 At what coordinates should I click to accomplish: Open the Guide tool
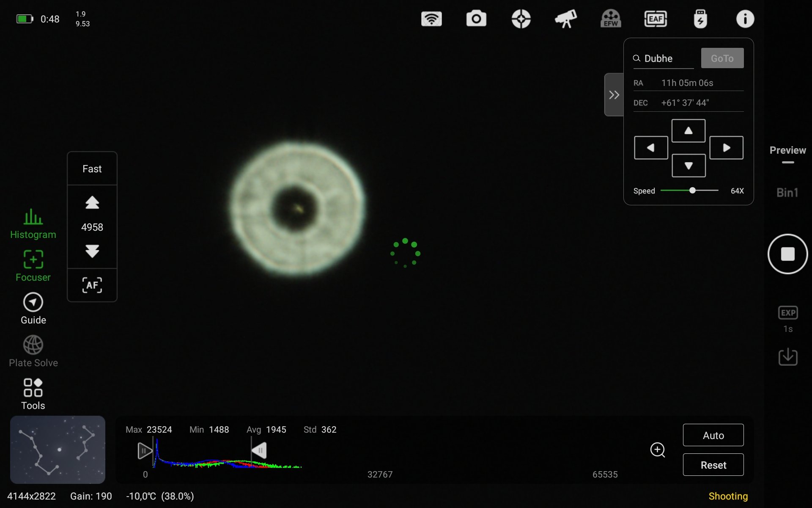pyautogui.click(x=33, y=309)
